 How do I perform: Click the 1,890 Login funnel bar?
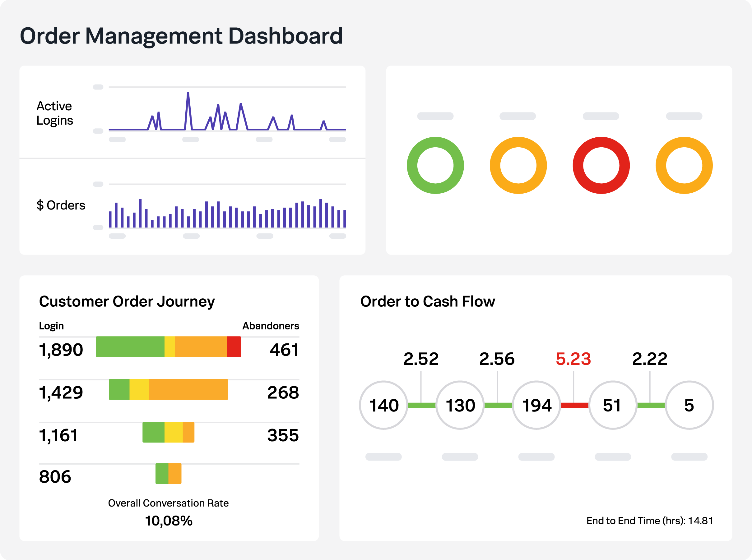pyautogui.click(x=169, y=347)
